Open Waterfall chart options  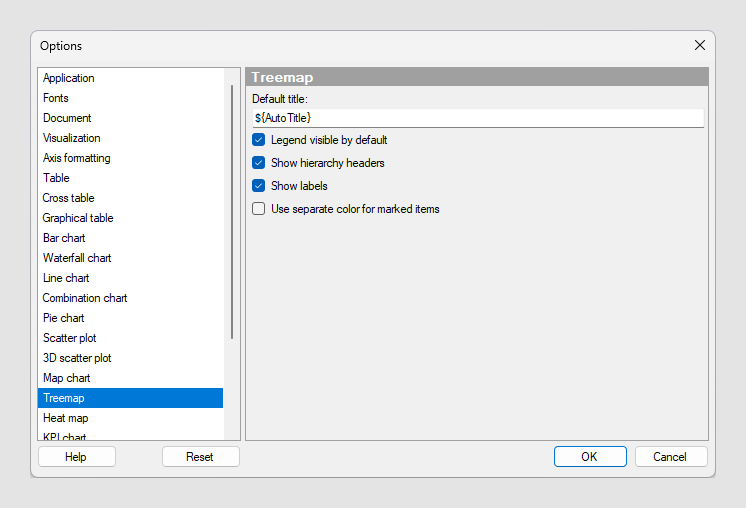[77, 258]
